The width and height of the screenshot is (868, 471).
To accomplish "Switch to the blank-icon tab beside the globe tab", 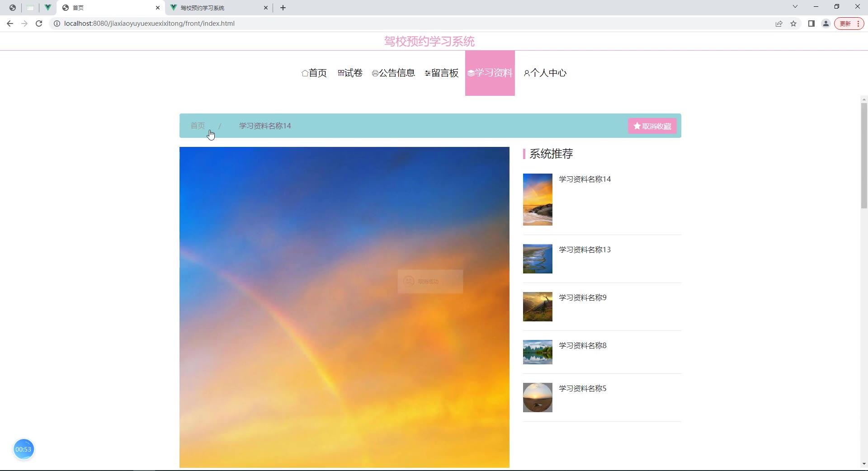I will (x=30, y=8).
